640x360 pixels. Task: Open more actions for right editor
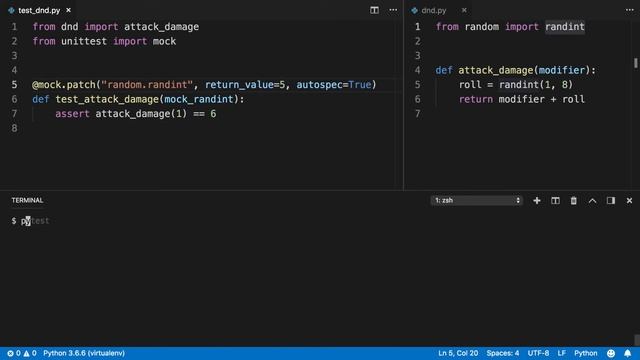630,10
